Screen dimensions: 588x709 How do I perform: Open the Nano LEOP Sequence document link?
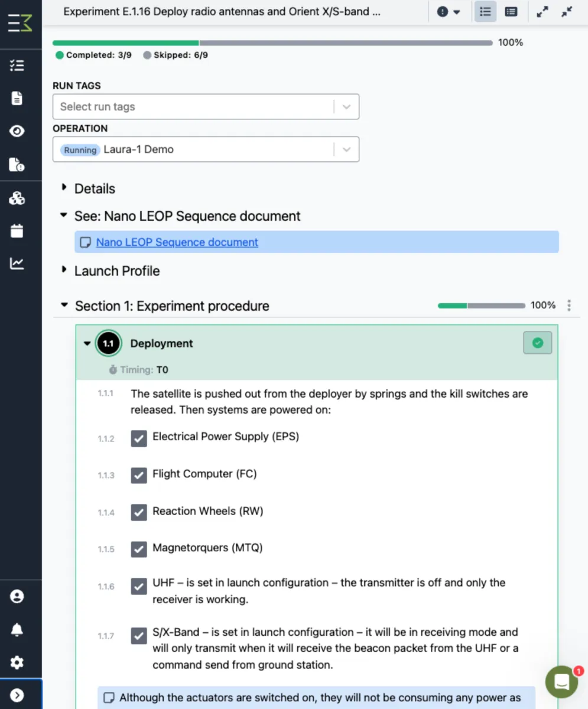coord(177,242)
